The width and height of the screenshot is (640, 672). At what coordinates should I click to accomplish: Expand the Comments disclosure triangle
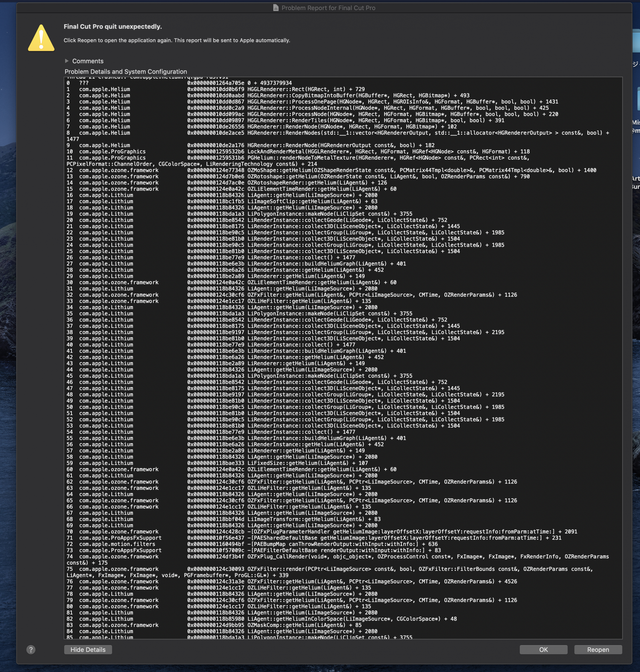(66, 61)
